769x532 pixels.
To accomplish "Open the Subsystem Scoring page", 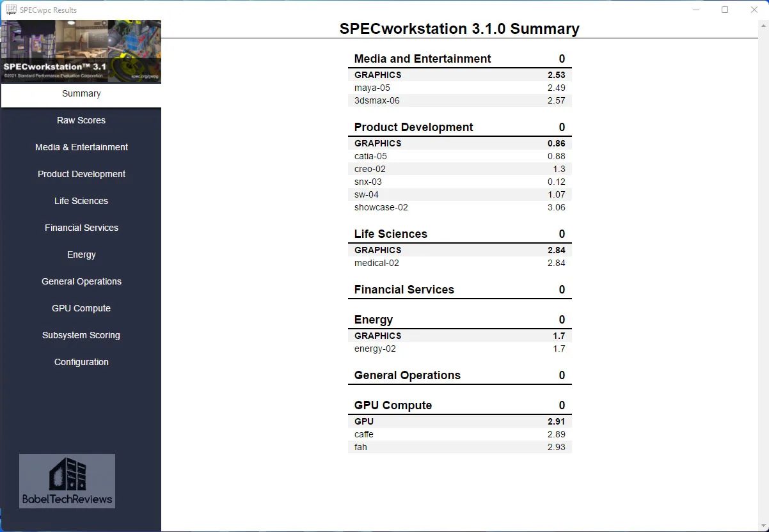I will [x=81, y=335].
